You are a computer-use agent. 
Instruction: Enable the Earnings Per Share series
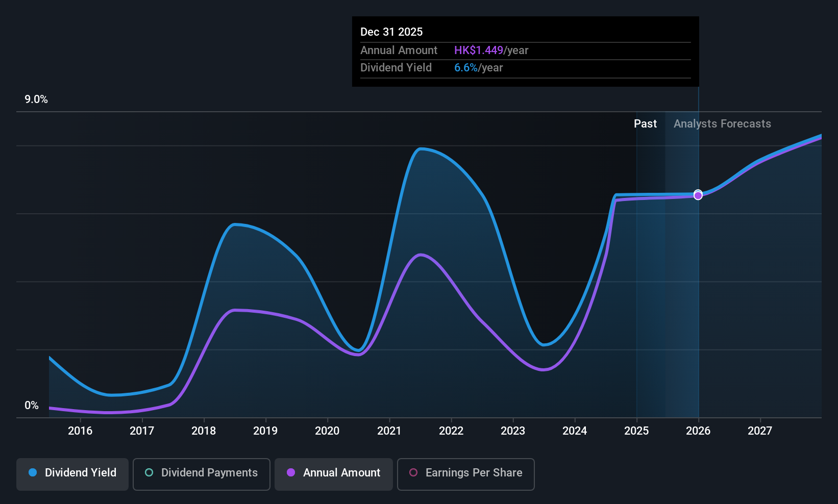[x=466, y=474]
